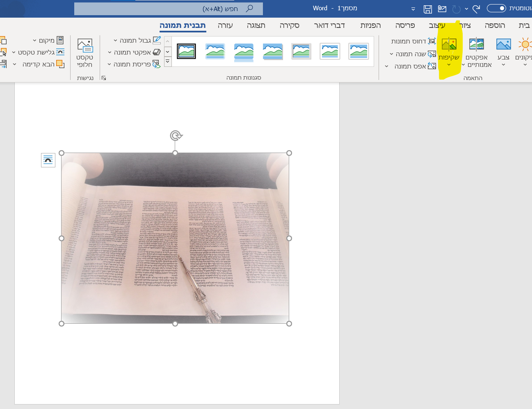The width and height of the screenshot is (532, 409).
Task: Open the צבע (Color) picture menu
Action: click(503, 51)
